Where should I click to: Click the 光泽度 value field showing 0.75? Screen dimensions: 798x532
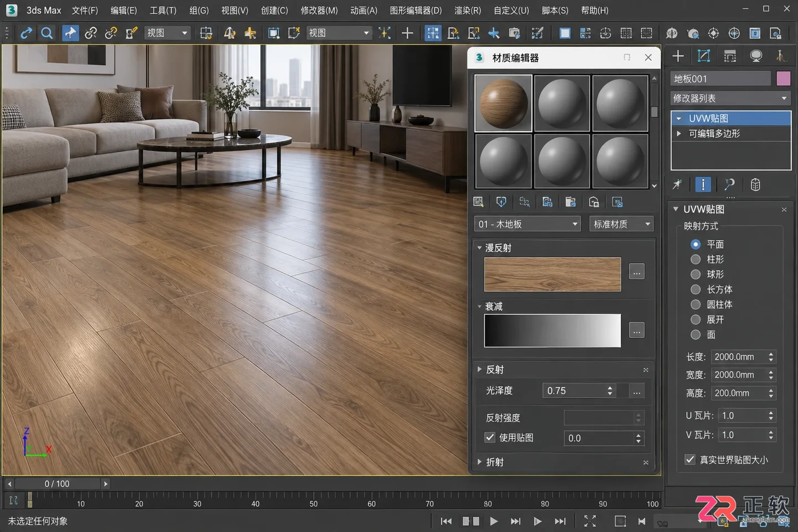pos(579,391)
